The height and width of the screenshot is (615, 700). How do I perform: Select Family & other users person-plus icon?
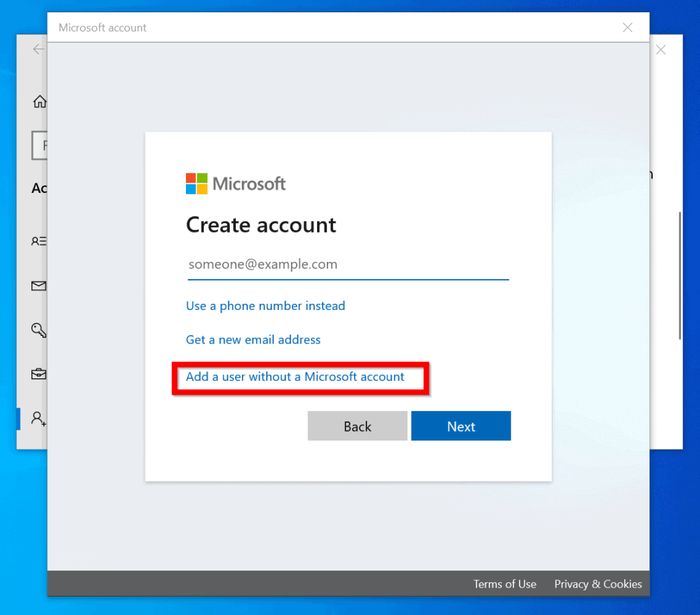coord(39,419)
